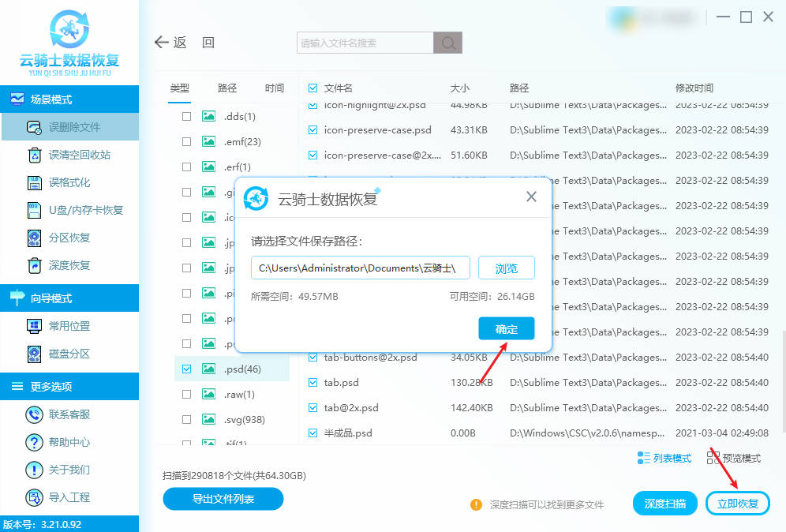The width and height of the screenshot is (786, 532).
Task: Open the 深度恢复 deep recovery icon
Action: tap(34, 265)
